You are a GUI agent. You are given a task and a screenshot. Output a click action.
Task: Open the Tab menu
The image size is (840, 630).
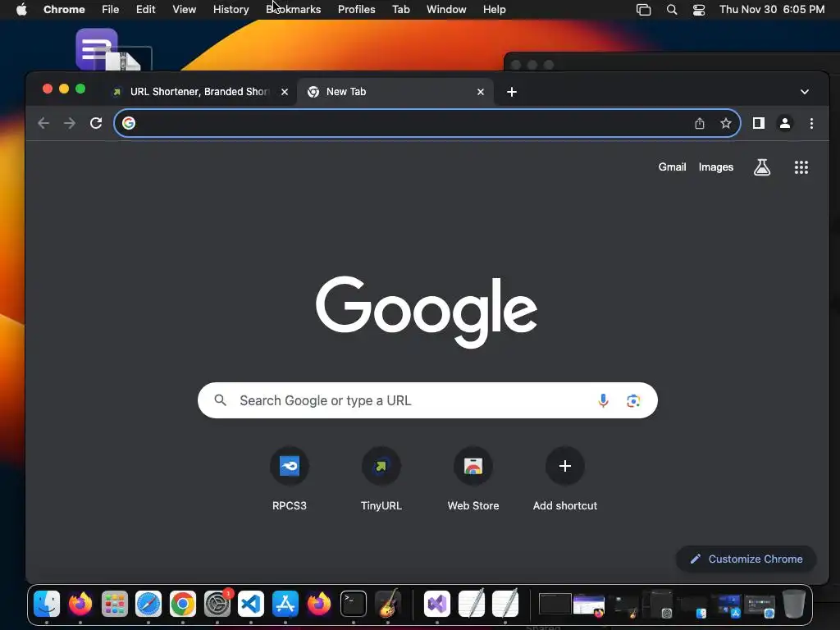[400, 9]
